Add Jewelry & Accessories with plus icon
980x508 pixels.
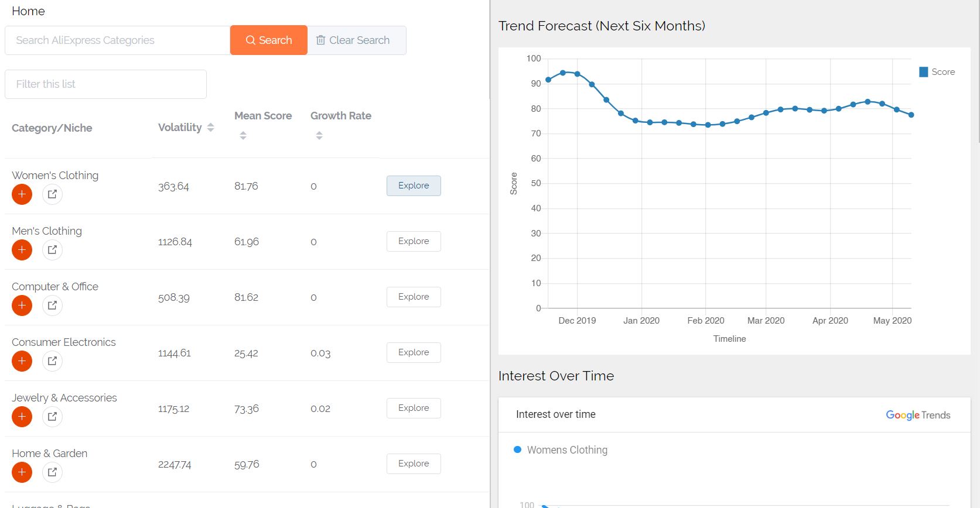click(x=22, y=417)
